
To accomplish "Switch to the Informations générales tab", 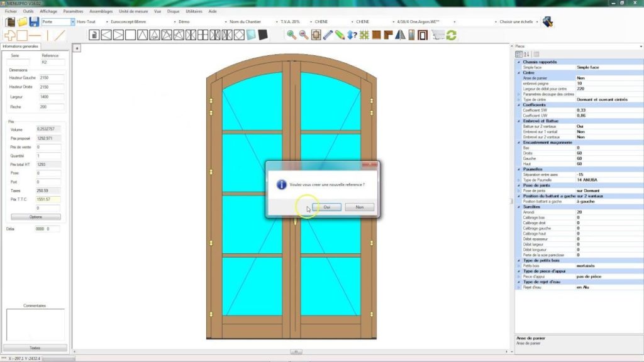I will click(x=21, y=46).
